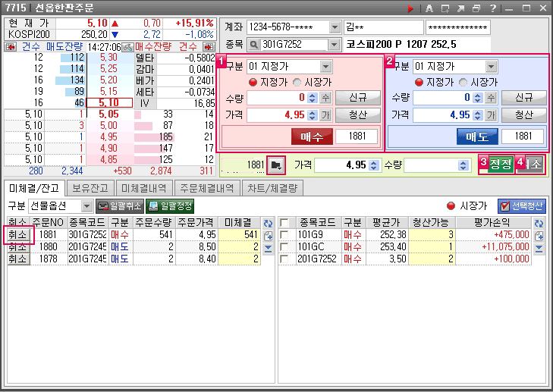Select 지정가 radio in sell panel
The image size is (553, 392).
[419, 83]
